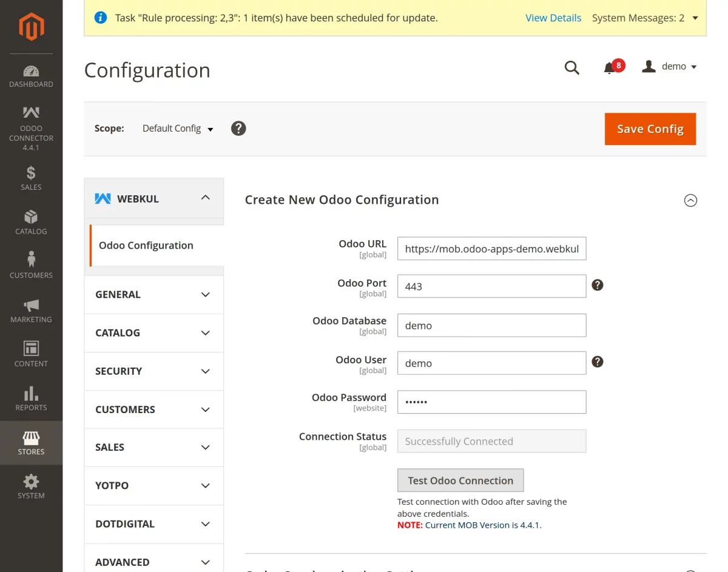Expand the System Messages dropdown arrow

pyautogui.click(x=695, y=18)
